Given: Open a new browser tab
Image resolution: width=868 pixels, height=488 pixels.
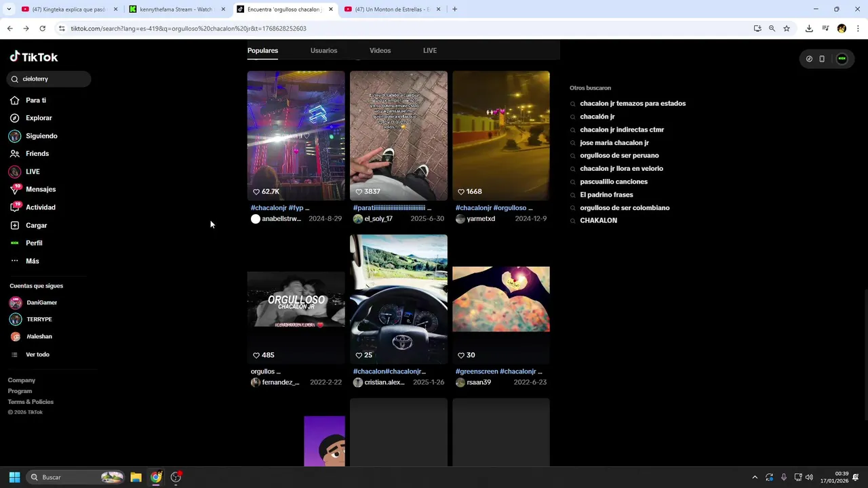Looking at the screenshot, I should (x=454, y=9).
